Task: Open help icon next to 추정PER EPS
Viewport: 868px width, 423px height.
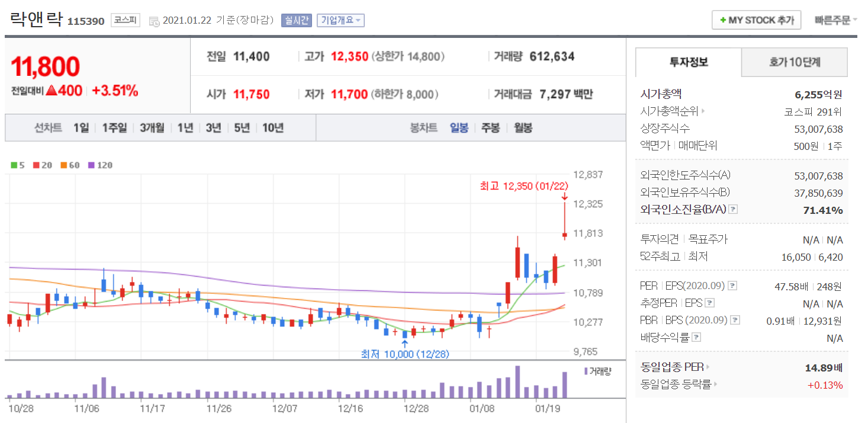Action: tap(710, 303)
